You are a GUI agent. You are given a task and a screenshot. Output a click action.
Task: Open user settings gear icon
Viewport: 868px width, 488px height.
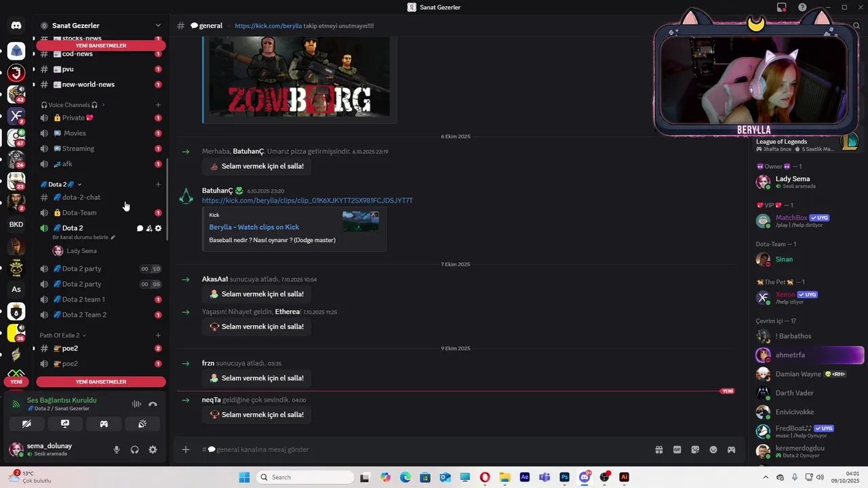[153, 449]
